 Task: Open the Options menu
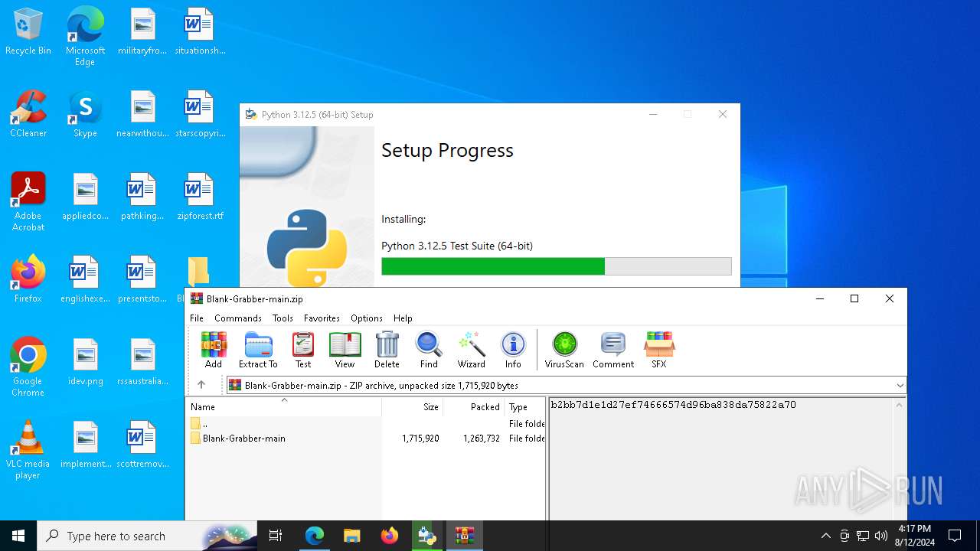367,318
